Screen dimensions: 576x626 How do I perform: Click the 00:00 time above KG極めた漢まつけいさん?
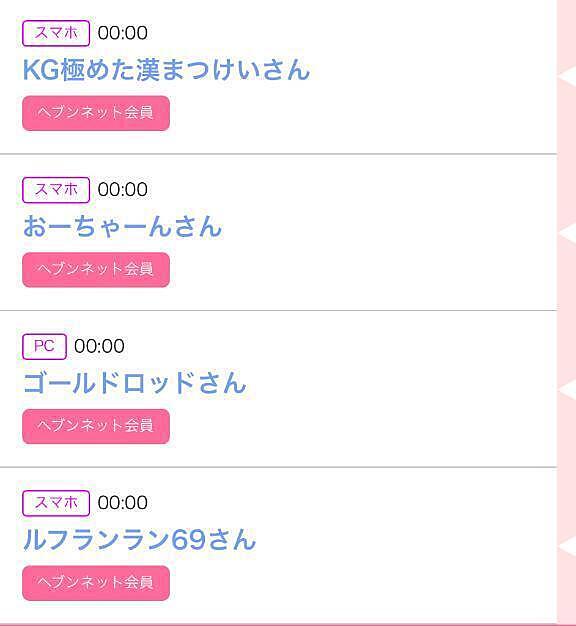pyautogui.click(x=123, y=33)
